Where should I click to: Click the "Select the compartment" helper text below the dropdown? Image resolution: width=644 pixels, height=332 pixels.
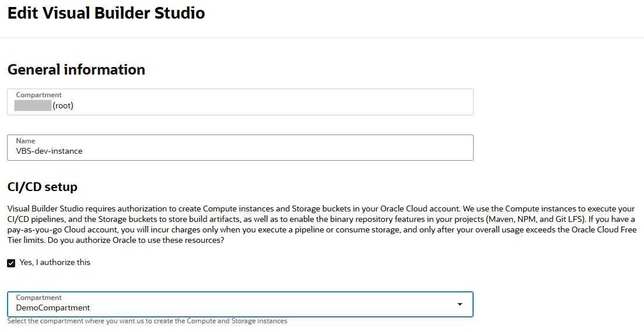click(x=147, y=321)
